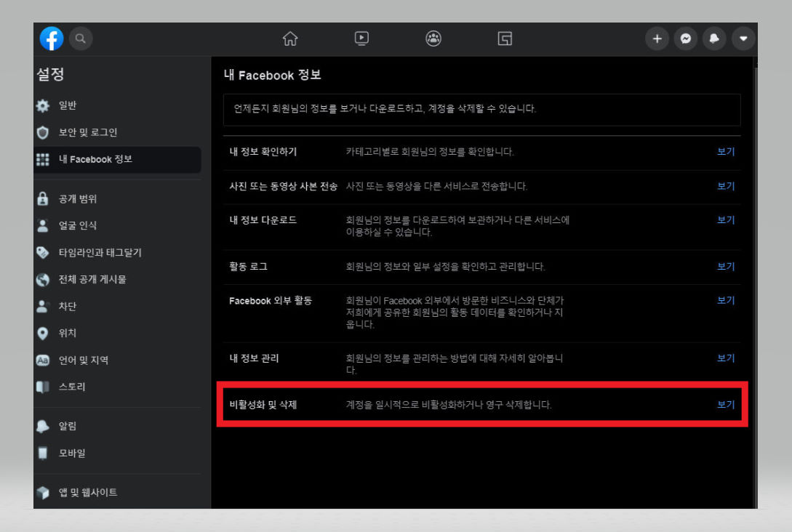Click phone icon beside 모바일
Viewport: 792px width, 532px height.
(43, 453)
